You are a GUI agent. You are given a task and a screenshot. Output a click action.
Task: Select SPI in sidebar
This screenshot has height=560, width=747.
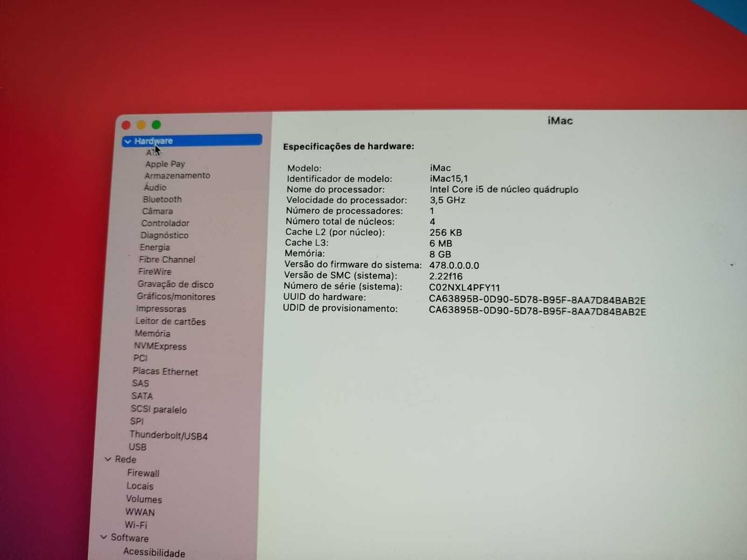click(x=136, y=421)
